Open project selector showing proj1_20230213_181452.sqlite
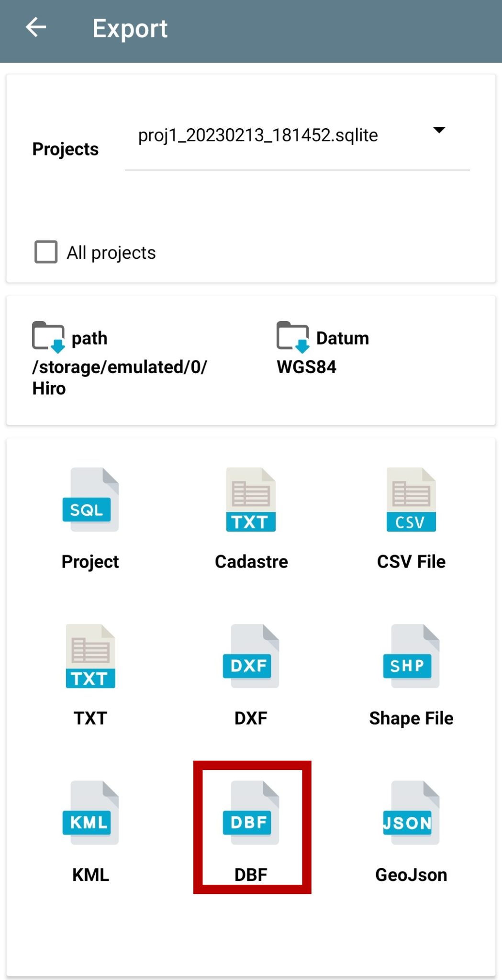 pos(258,135)
